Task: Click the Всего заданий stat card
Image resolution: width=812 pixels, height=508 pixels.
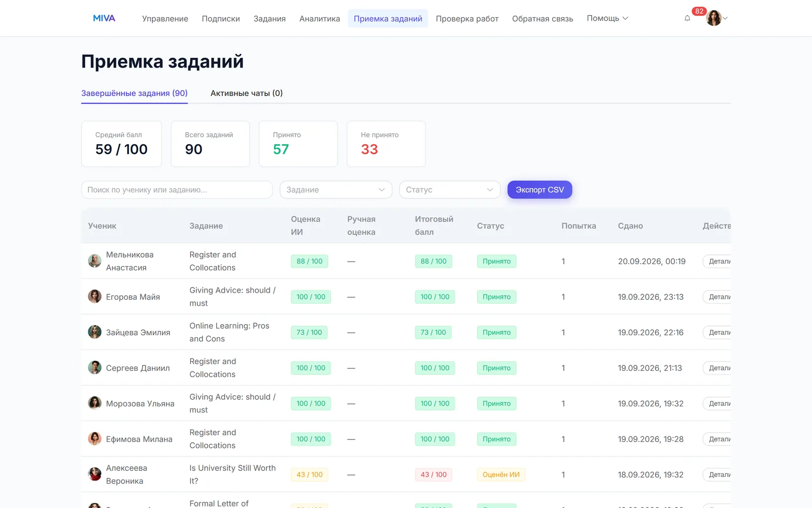Action: click(x=210, y=144)
